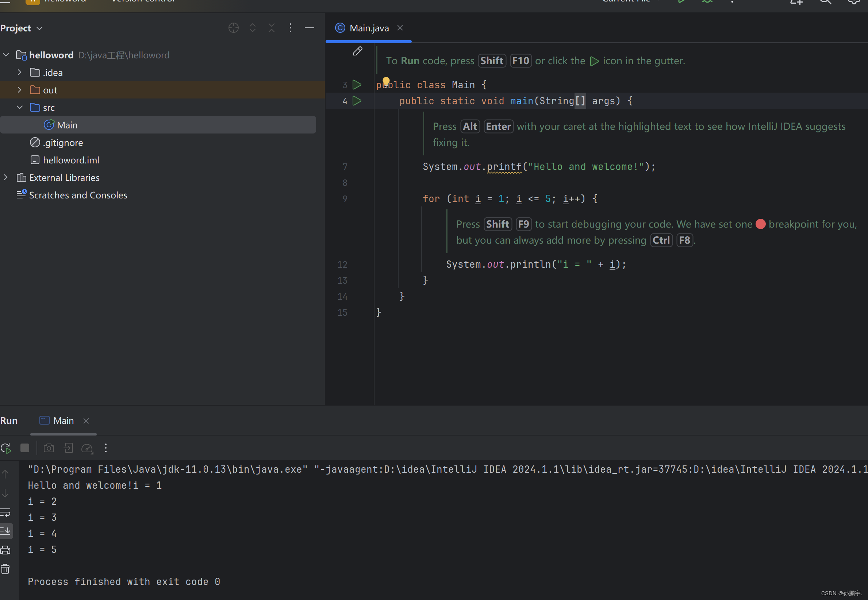Click println statement on line 12
Image resolution: width=868 pixels, height=600 pixels.
click(536, 264)
